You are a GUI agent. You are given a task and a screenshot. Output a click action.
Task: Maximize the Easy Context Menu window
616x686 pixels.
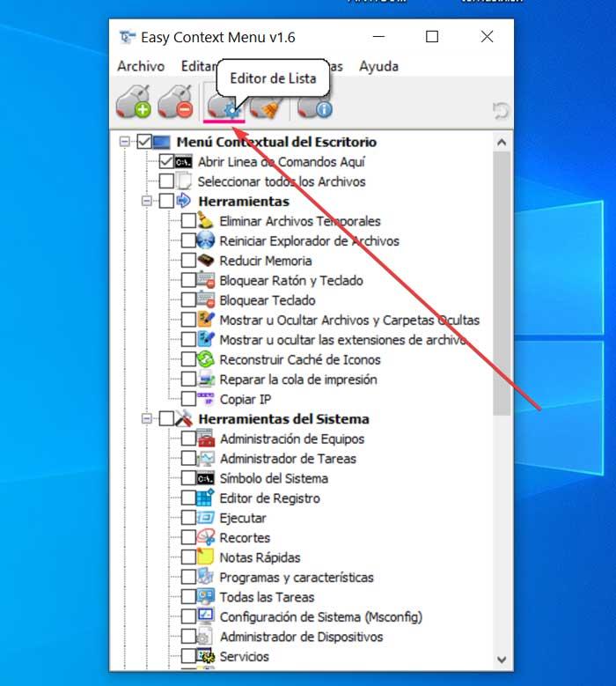(432, 37)
